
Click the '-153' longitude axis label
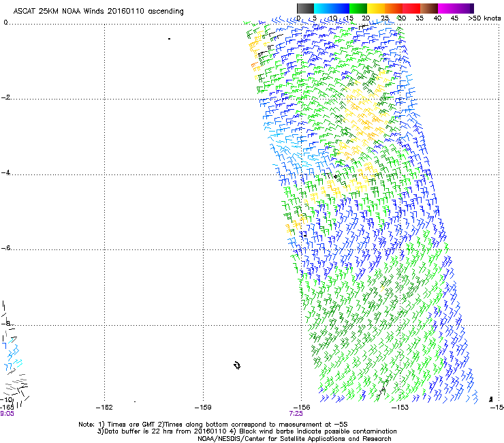pos(400,408)
